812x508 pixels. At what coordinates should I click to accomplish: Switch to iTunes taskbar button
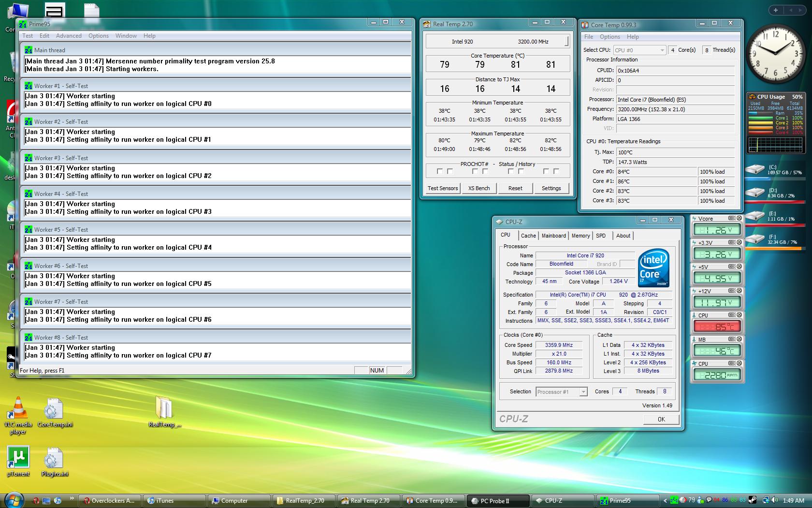[174, 501]
